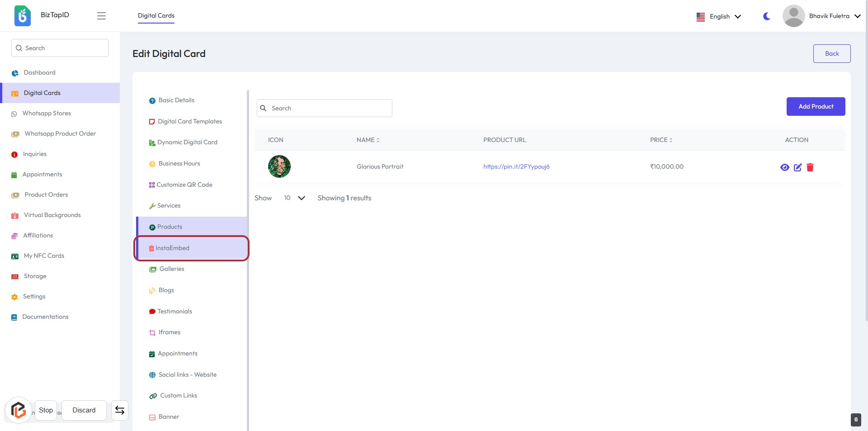View the Glorious Portrait product
868x431 pixels.
(784, 167)
